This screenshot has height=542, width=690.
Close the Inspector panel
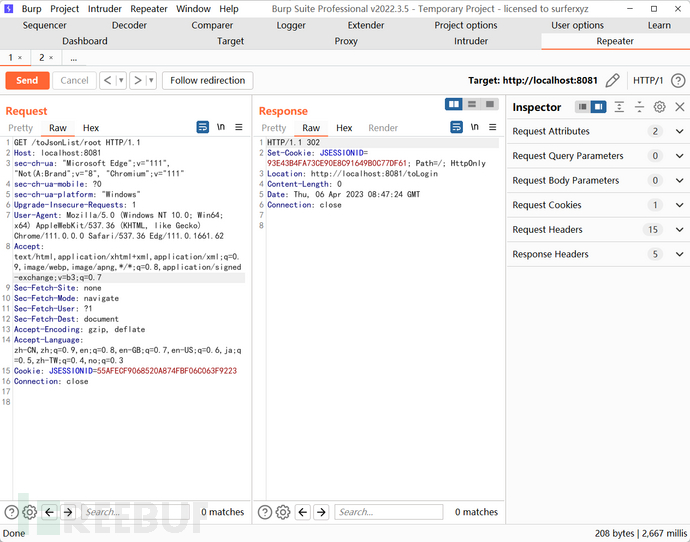(x=679, y=107)
